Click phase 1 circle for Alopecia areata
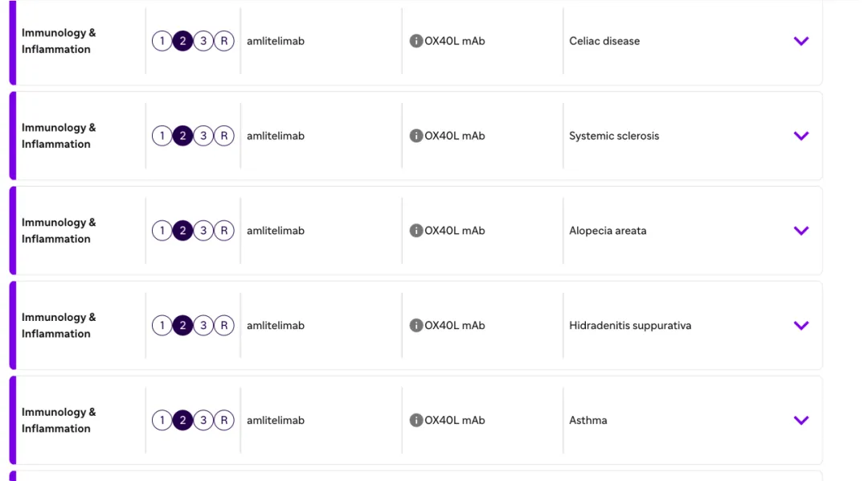 [x=162, y=231]
